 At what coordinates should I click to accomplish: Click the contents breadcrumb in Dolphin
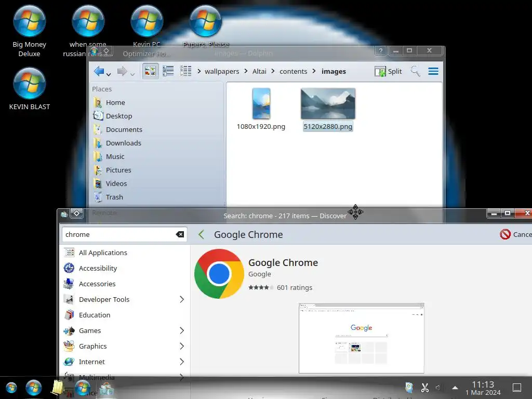click(x=293, y=71)
